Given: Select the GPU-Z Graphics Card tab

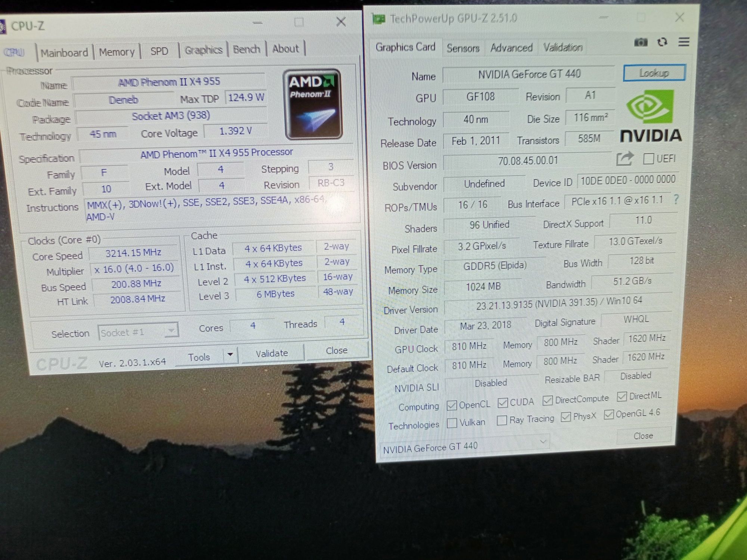Looking at the screenshot, I should [405, 47].
